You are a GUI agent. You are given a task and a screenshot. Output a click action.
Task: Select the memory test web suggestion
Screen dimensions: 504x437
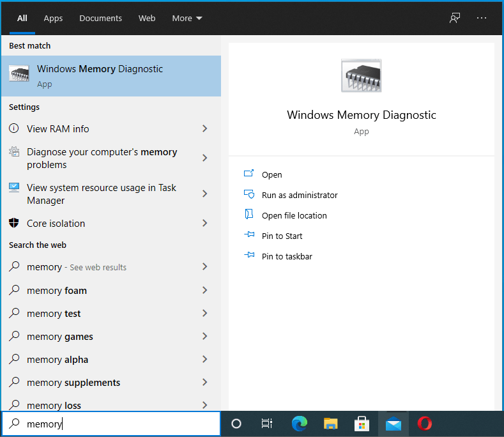tap(111, 313)
